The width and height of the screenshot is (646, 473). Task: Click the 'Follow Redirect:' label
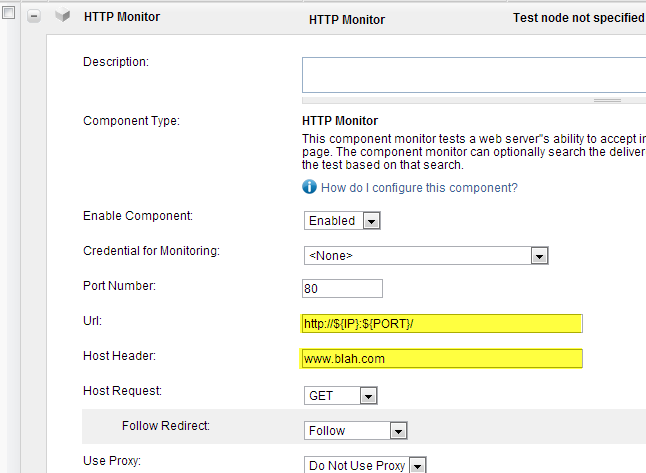[166, 426]
